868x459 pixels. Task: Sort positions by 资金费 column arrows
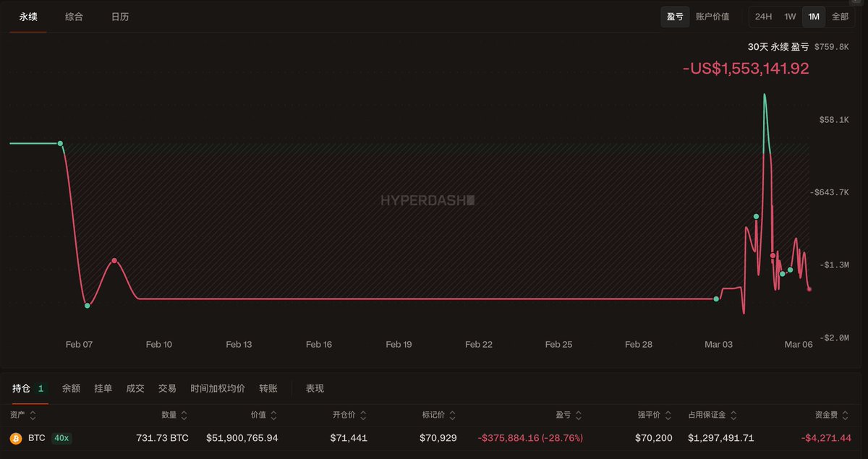click(x=847, y=416)
